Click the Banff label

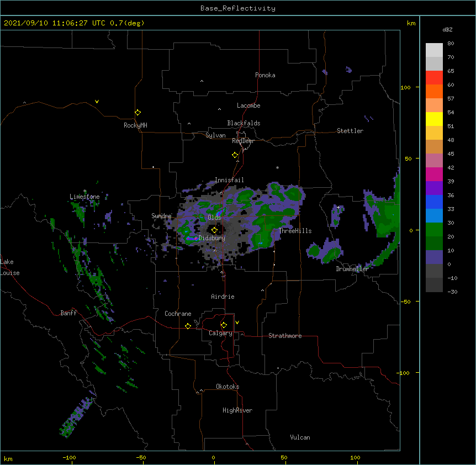point(68,313)
